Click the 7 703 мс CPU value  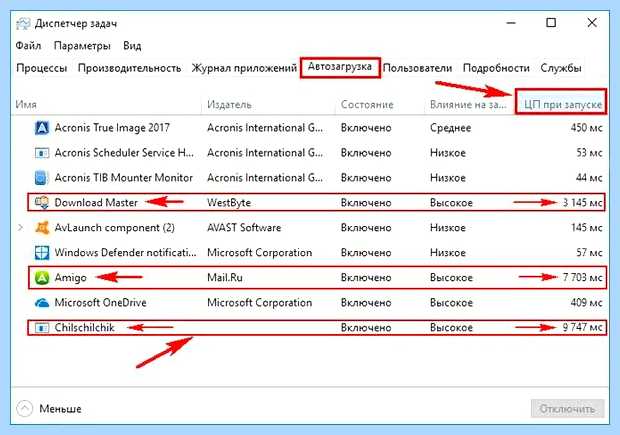pos(583,278)
